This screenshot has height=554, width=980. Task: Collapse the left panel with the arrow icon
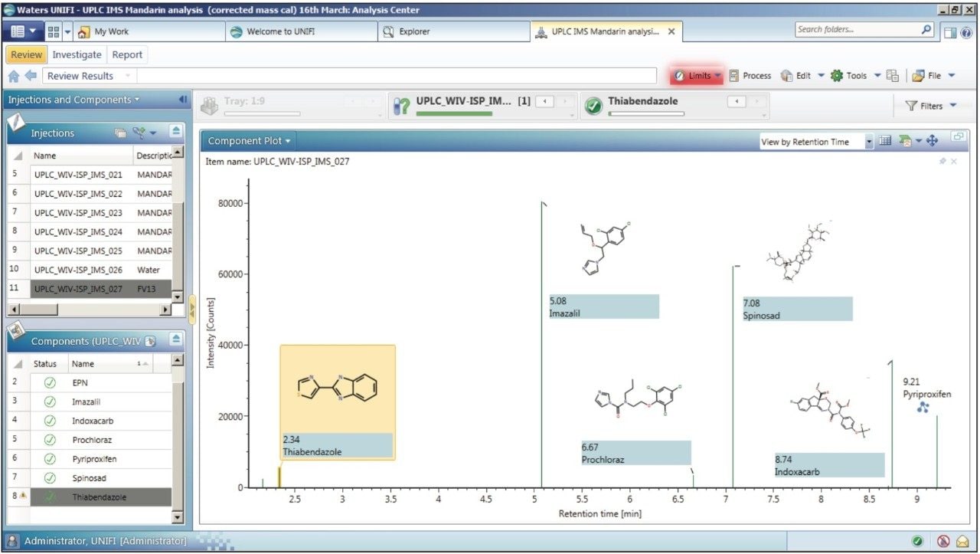pos(183,100)
